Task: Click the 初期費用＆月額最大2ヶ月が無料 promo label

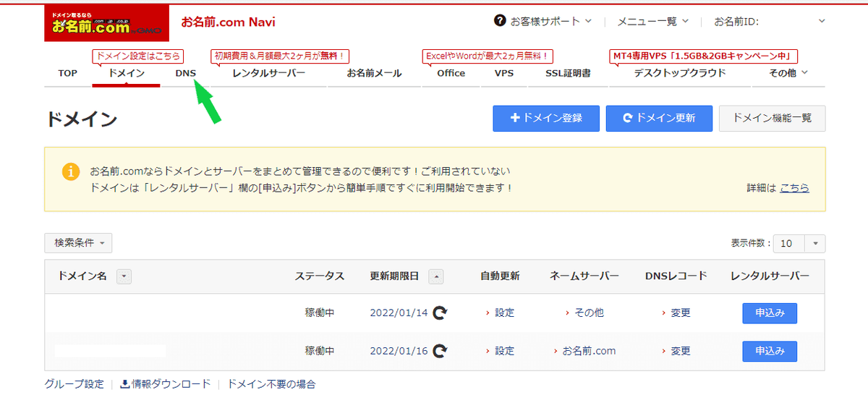Action: coord(281,56)
